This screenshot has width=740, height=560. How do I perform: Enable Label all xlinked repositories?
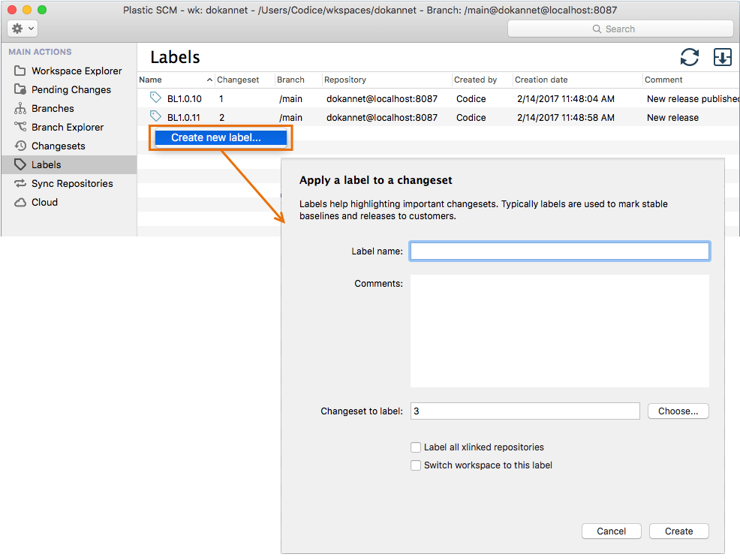(415, 447)
